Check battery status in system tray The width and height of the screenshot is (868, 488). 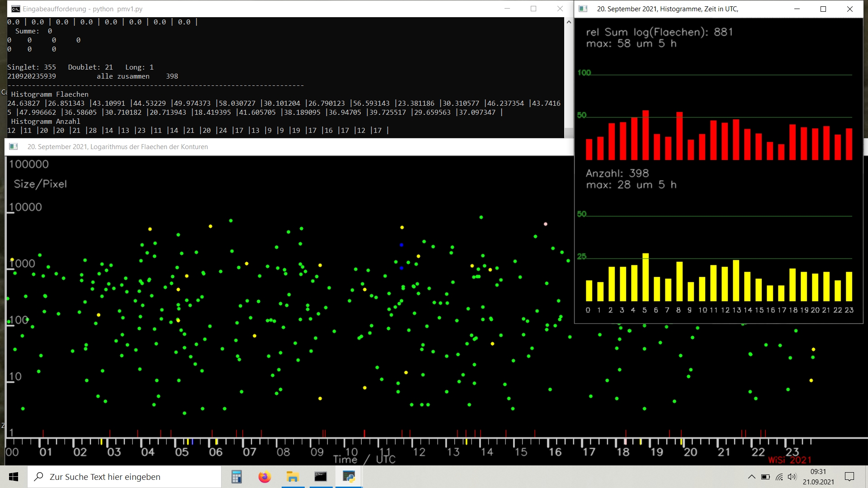[765, 477]
